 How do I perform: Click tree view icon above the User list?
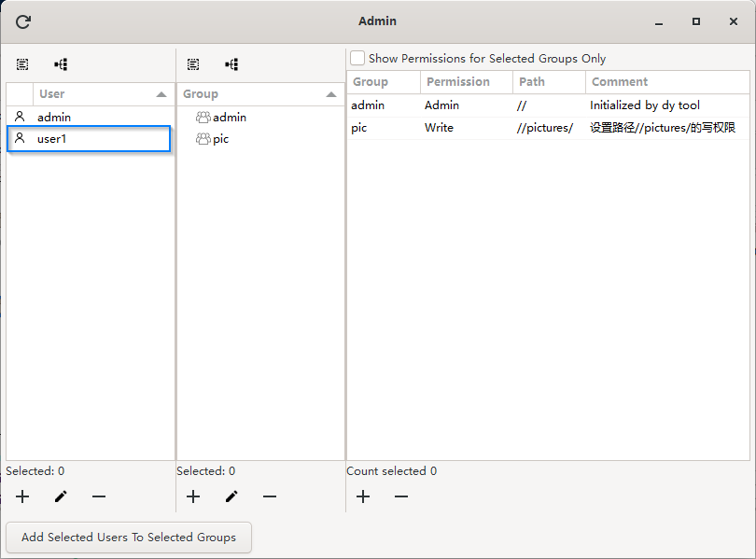61,64
